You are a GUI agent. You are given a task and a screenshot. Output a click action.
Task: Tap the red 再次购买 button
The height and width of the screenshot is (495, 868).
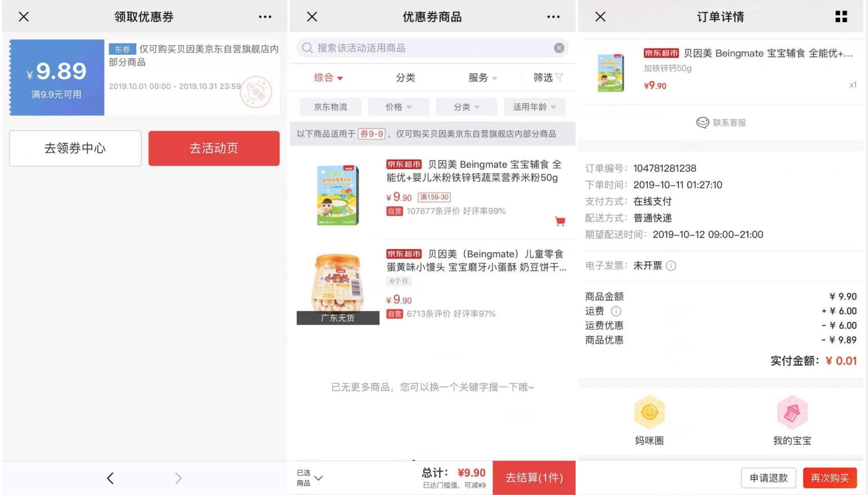click(x=830, y=478)
